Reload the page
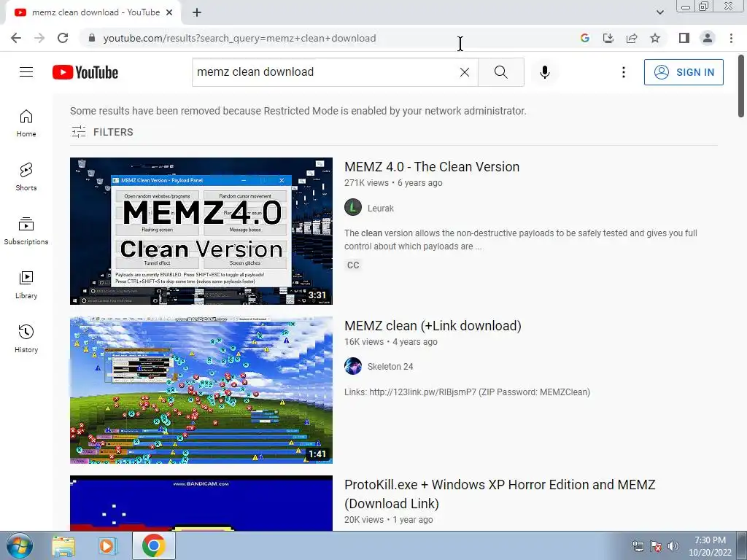The image size is (747, 560). tap(63, 38)
